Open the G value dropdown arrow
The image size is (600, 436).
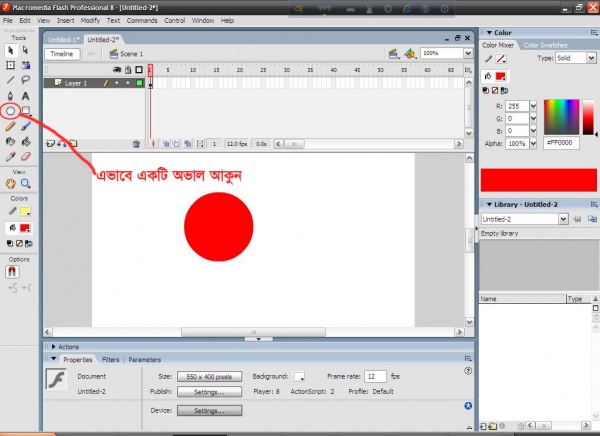click(533, 119)
